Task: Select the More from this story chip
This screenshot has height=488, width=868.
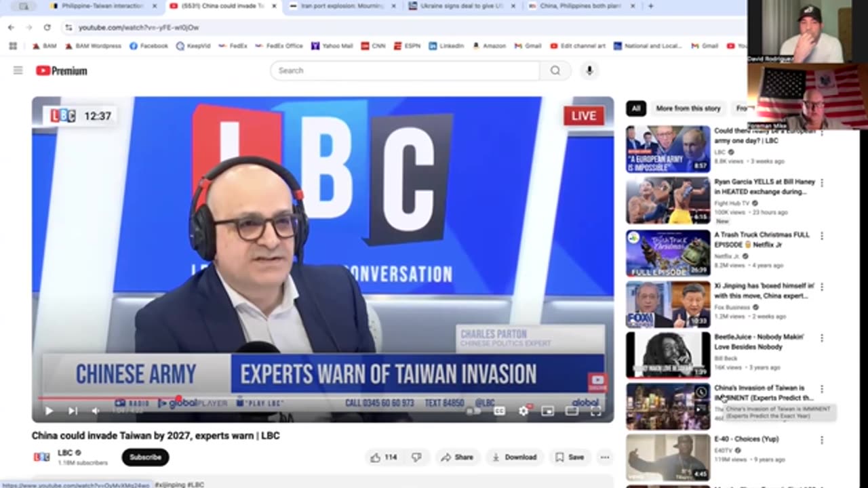Action: click(x=688, y=108)
